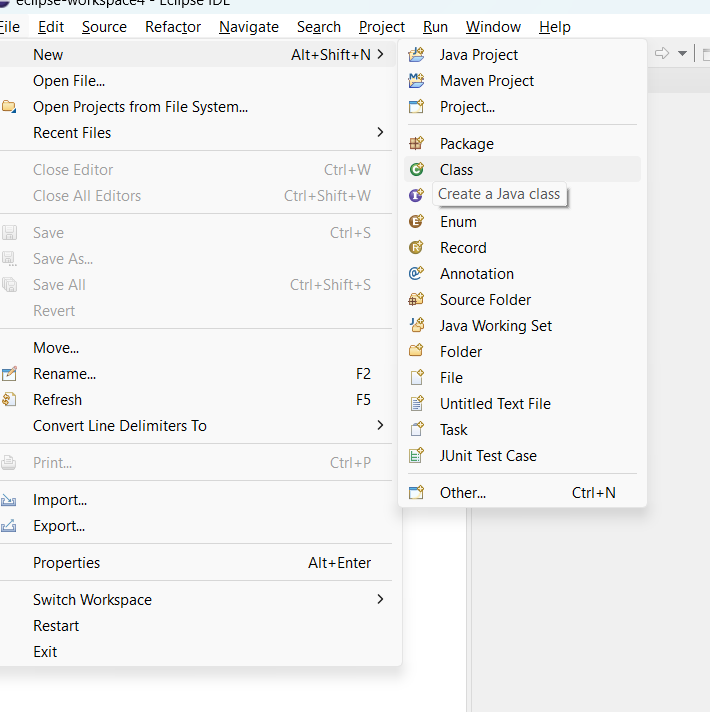
Task: Expand the Recent Files submenu
Action: click(380, 133)
